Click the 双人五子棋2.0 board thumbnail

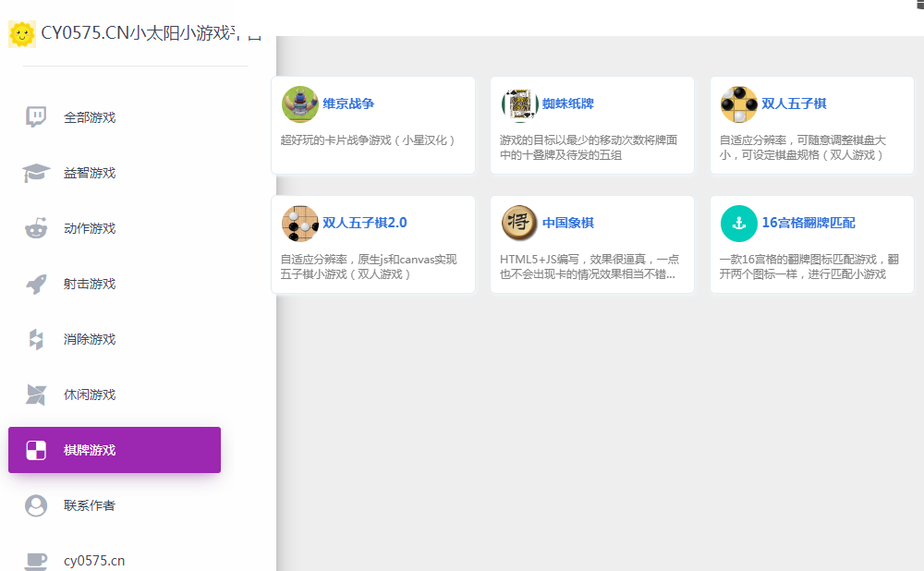[300, 224]
